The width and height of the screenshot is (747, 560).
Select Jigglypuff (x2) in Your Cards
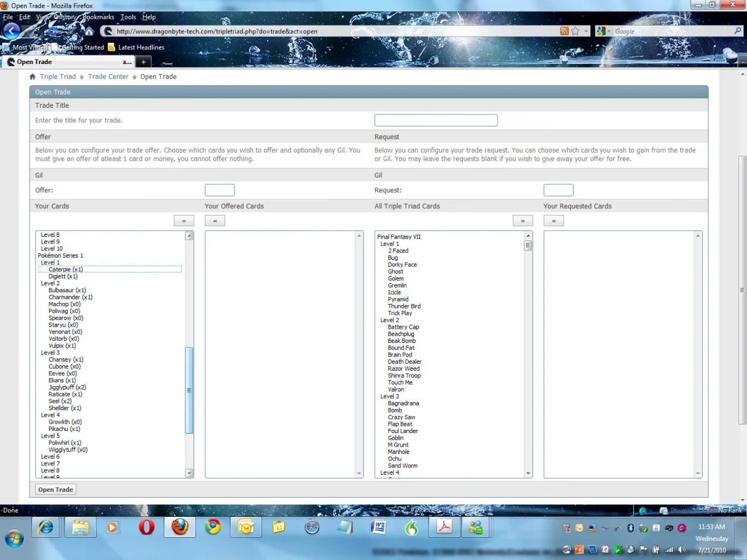point(67,387)
